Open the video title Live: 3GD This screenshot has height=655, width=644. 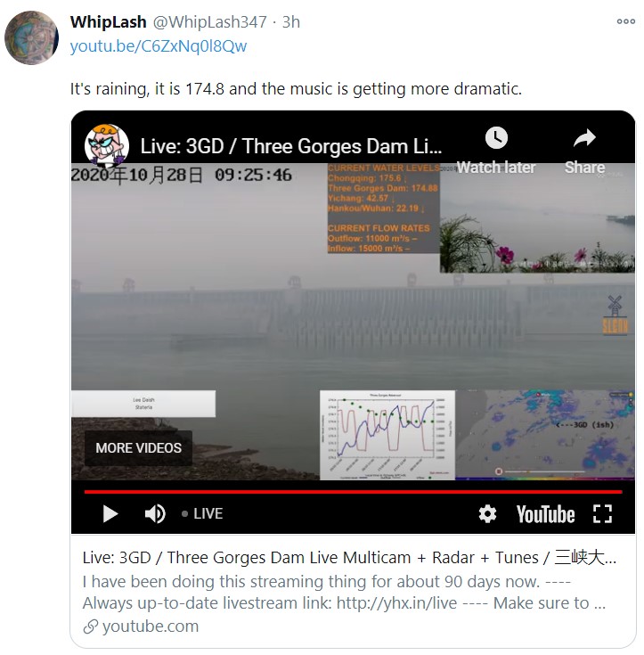(x=290, y=146)
